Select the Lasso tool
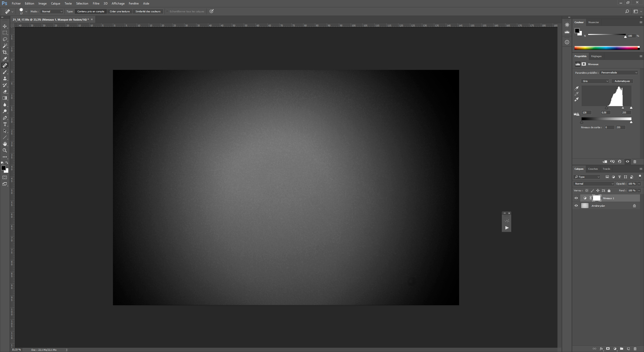Viewport: 644px width, 352px height. (x=5, y=39)
